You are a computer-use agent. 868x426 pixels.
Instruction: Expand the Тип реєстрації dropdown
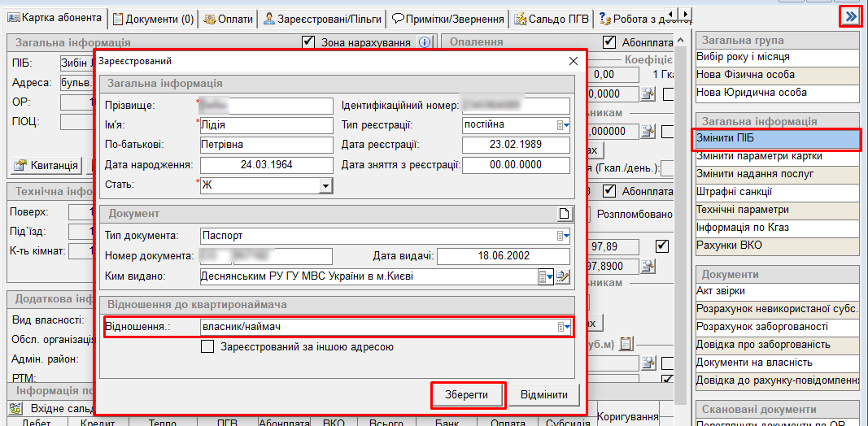click(562, 125)
